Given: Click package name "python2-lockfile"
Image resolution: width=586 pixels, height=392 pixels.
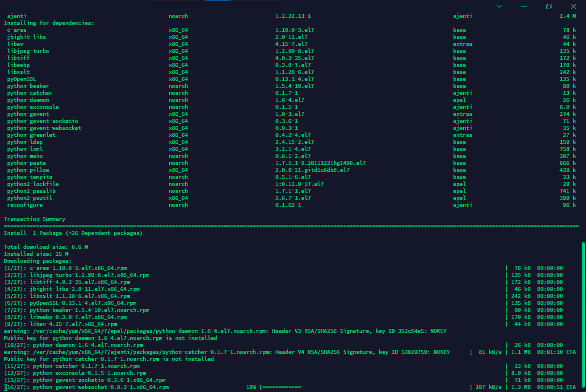Looking at the screenshot, I should (x=33, y=184).
